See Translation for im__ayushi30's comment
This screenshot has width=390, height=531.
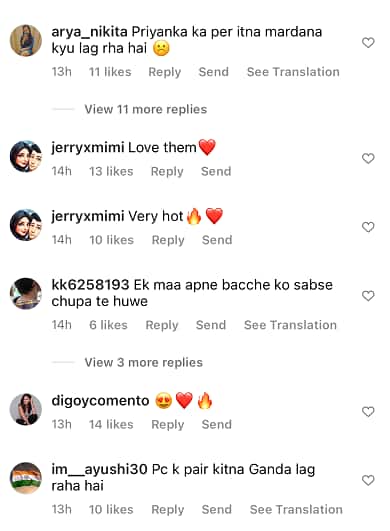pos(296,509)
